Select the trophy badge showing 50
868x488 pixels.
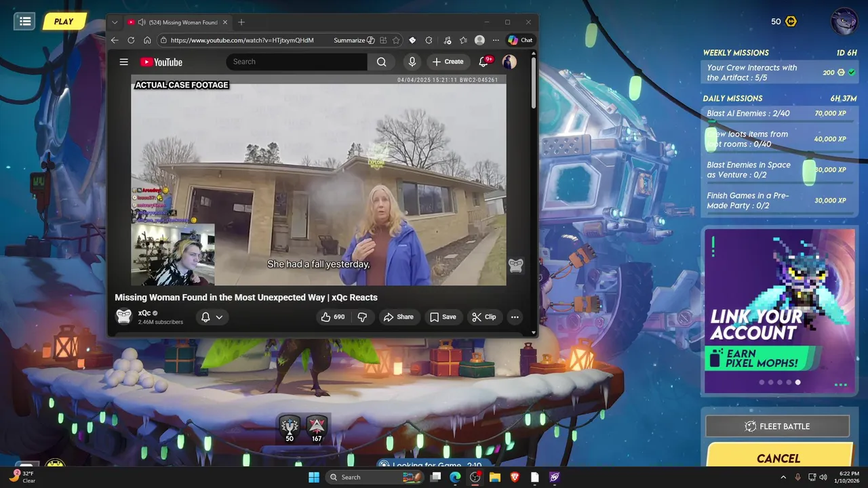290,428
